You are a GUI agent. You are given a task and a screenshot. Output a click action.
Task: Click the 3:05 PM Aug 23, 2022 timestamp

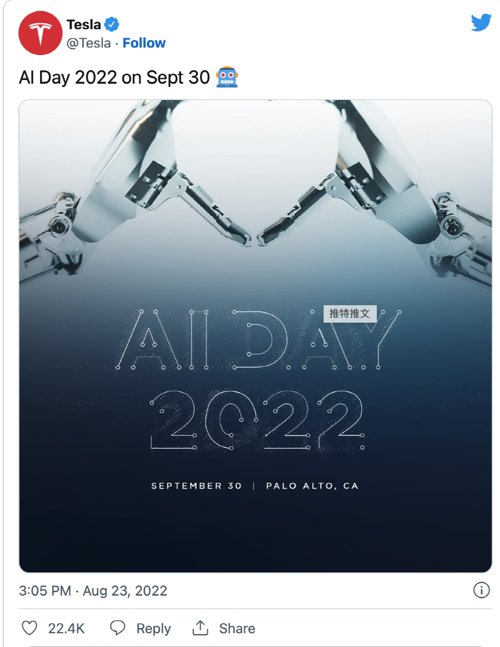tap(93, 590)
